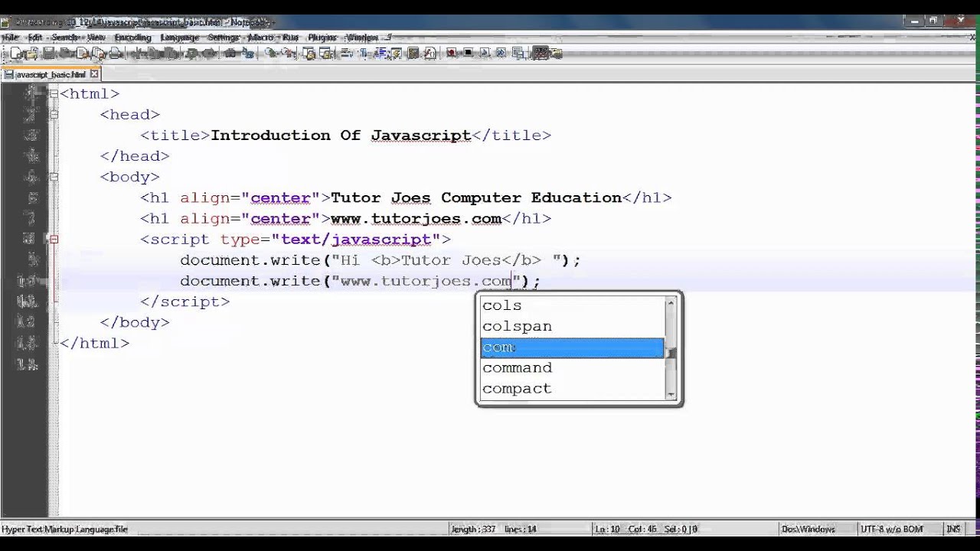Save current recorded macro icon

point(518,53)
